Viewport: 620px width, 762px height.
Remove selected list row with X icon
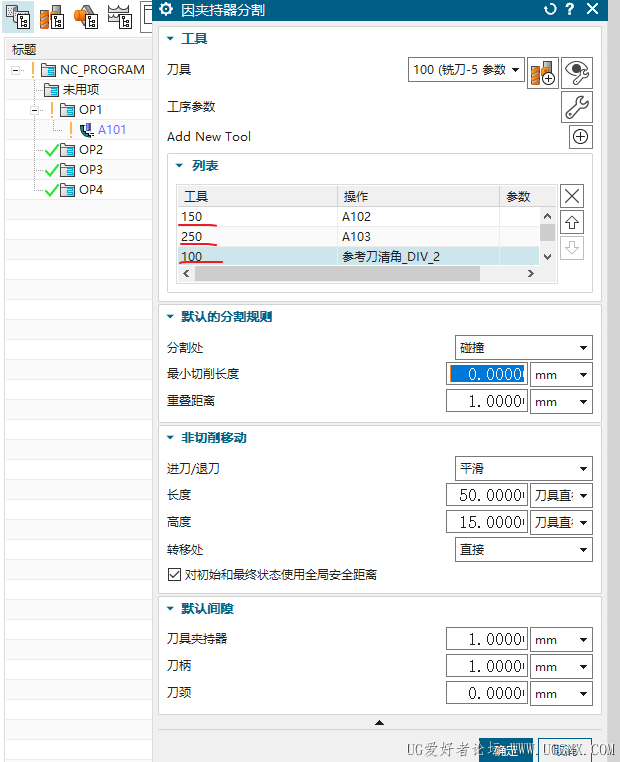[572, 196]
